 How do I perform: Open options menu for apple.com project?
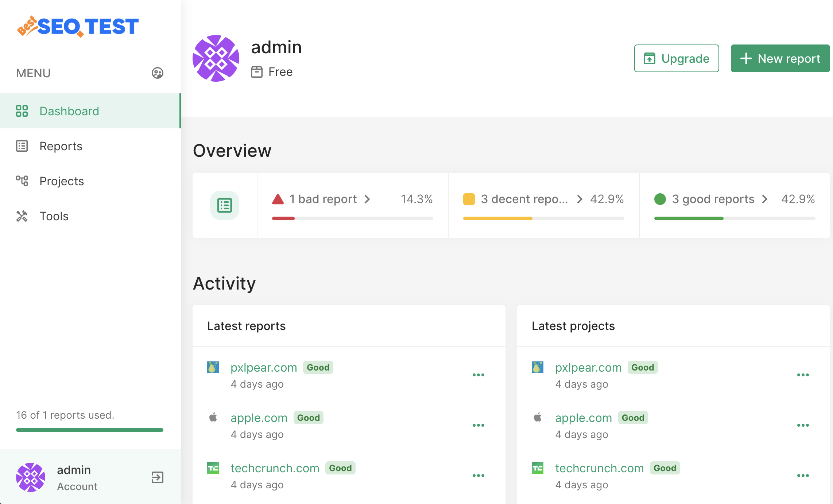803,425
